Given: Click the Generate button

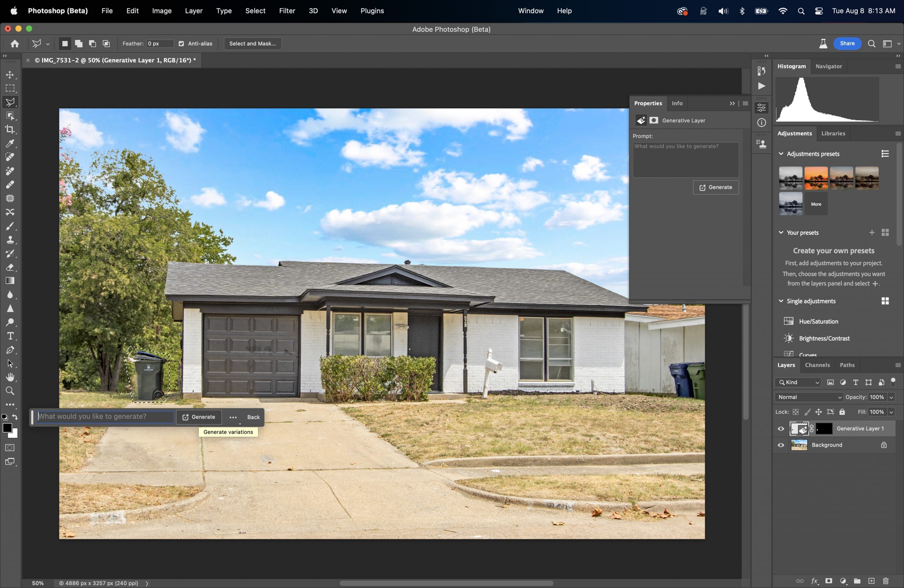Looking at the screenshot, I should click(x=715, y=187).
